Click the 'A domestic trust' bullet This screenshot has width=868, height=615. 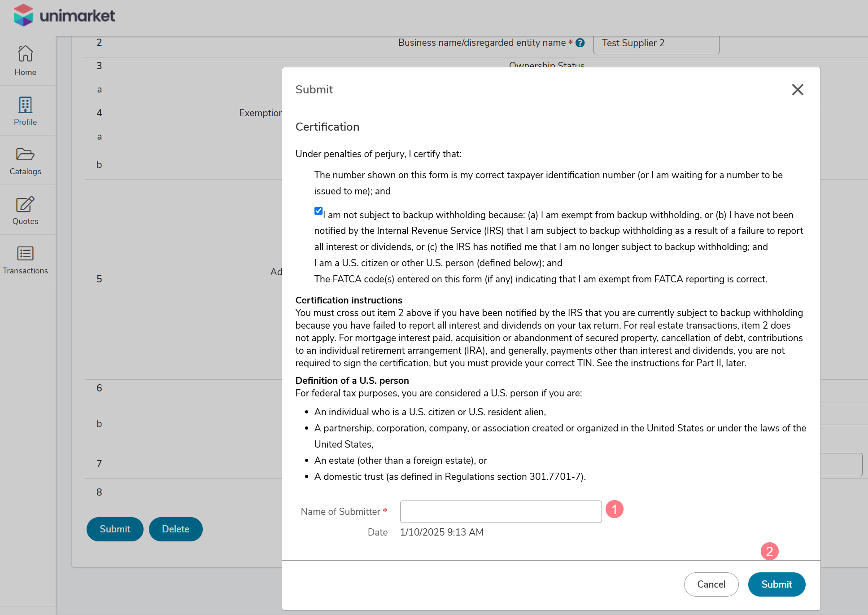(x=450, y=476)
